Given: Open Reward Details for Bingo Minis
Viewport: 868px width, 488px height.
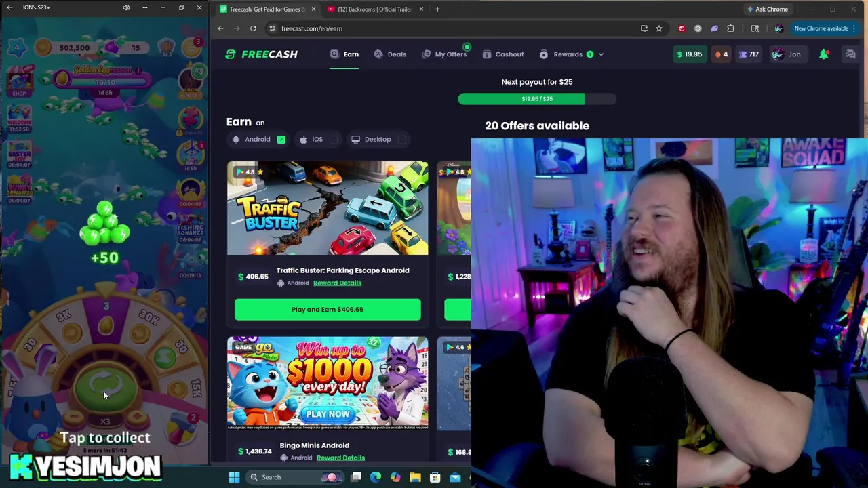Looking at the screenshot, I should (340, 457).
